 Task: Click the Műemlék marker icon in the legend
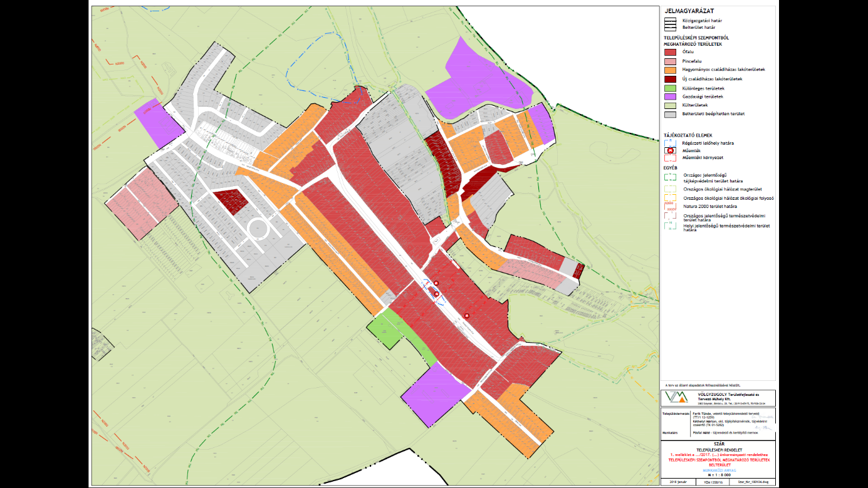670,150
